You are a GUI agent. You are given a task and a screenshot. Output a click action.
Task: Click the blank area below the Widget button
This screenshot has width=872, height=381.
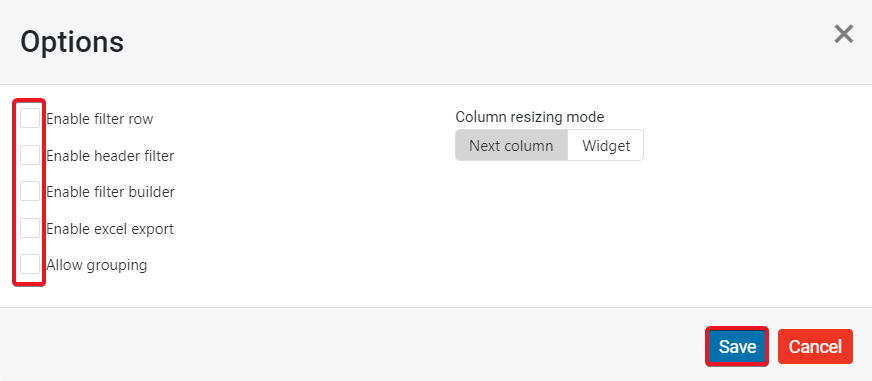pos(606,234)
